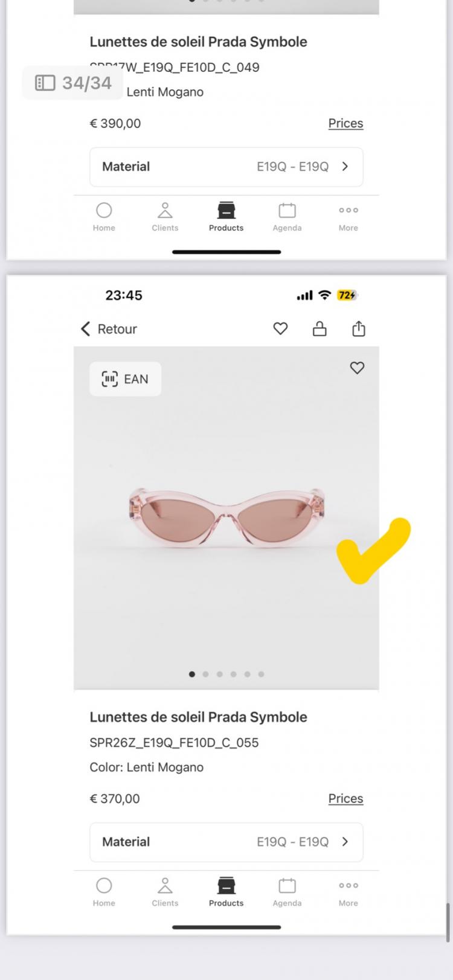Expand the Material row above the upper tab bar
Screen dimensions: 453x980
point(226,167)
